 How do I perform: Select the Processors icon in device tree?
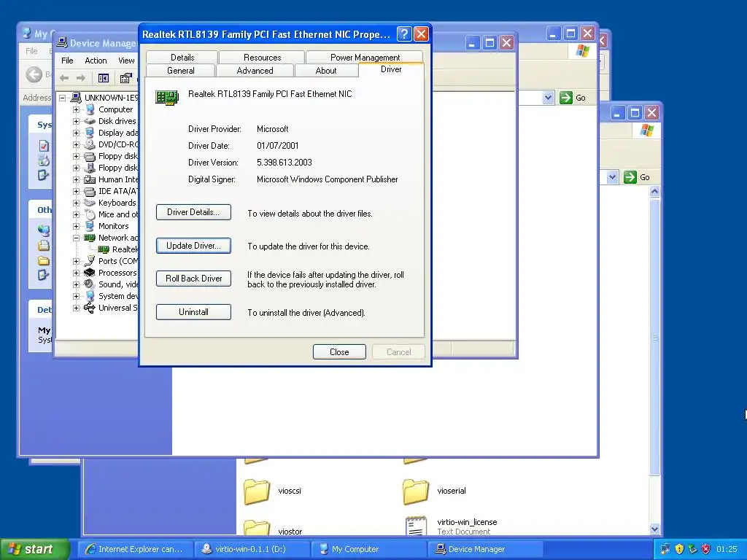(x=90, y=273)
